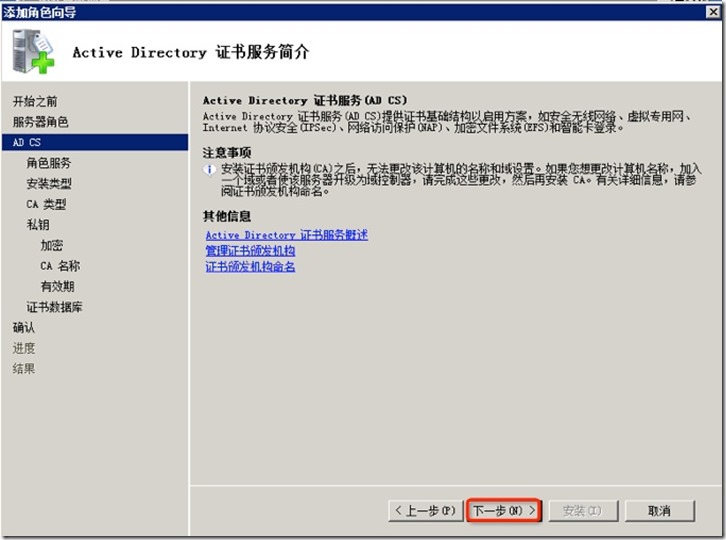Screen dimensions: 726x540
Task: Open Active Directory 证书服务概述 link
Action: click(x=287, y=235)
